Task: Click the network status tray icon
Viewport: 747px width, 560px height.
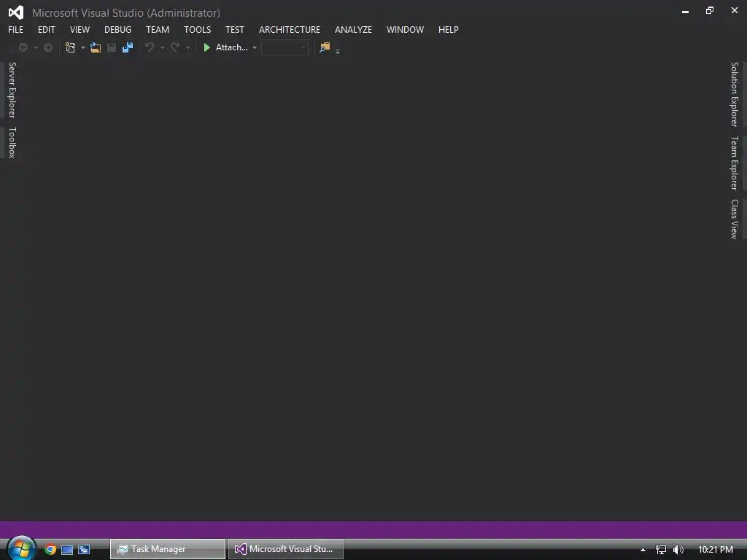Action: click(x=661, y=550)
